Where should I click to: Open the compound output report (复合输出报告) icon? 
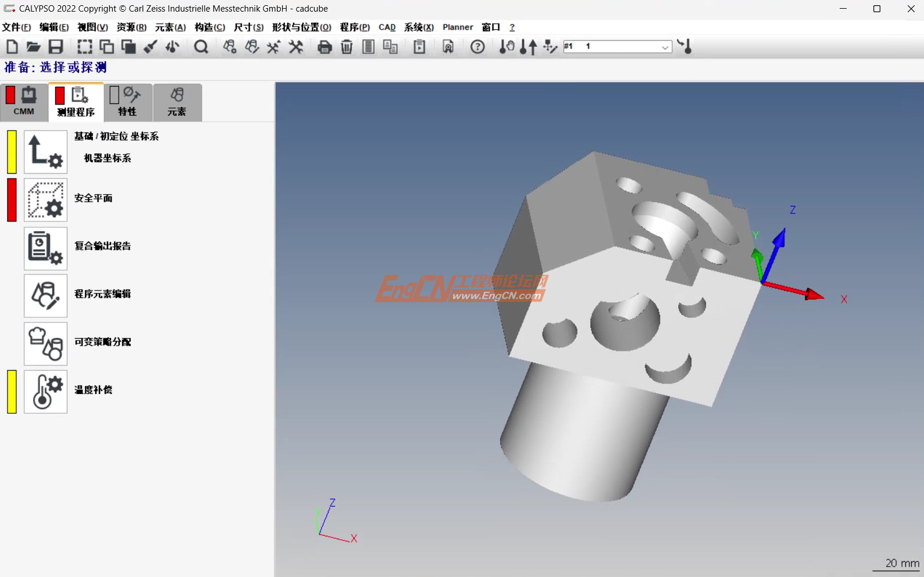tap(45, 248)
